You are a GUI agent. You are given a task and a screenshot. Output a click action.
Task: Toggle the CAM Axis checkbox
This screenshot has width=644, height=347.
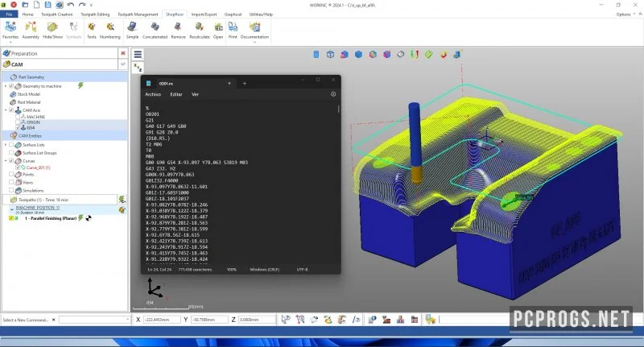[x=11, y=110]
